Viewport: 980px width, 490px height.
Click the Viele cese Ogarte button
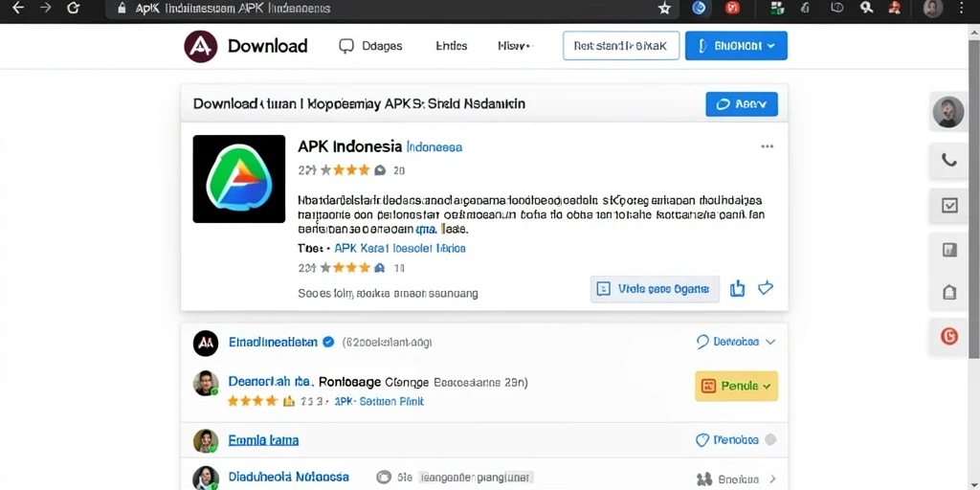tap(655, 289)
